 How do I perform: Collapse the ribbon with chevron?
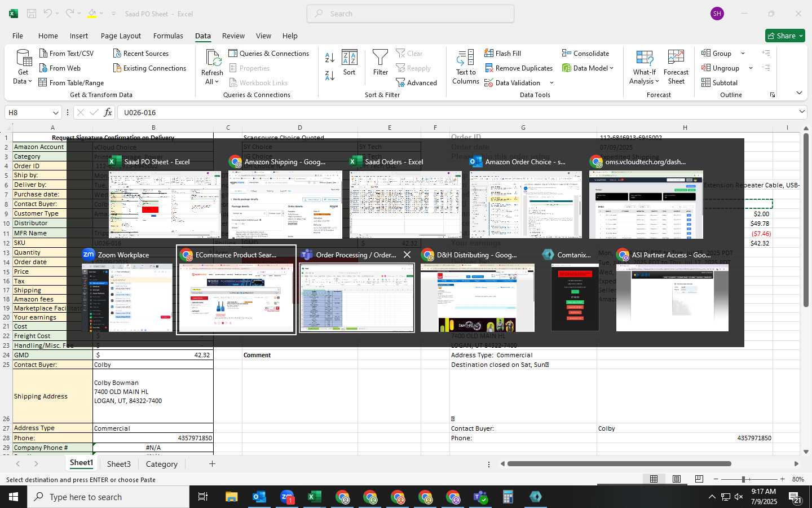pos(799,93)
